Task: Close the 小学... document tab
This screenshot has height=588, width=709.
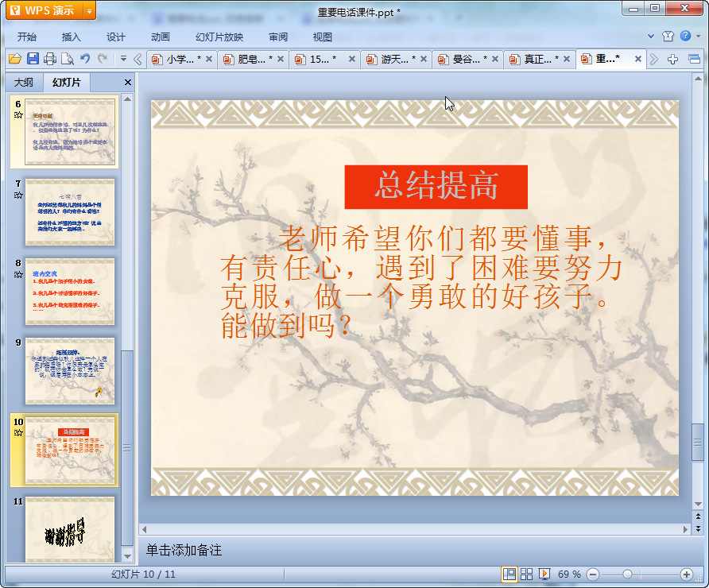Action: [209, 59]
